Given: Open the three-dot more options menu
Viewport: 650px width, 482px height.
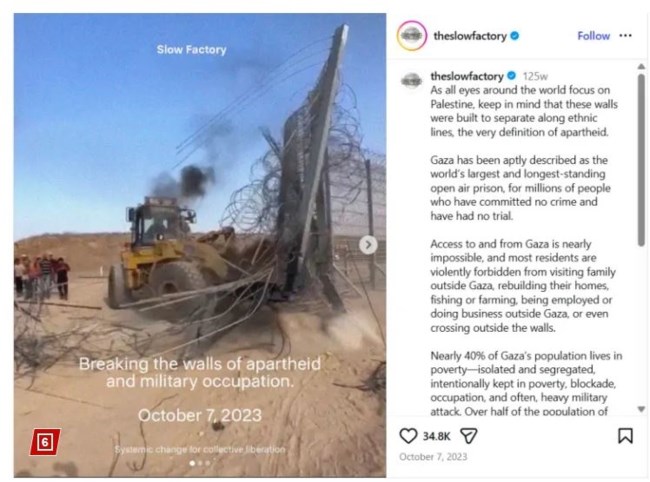Looking at the screenshot, I should coord(625,36).
